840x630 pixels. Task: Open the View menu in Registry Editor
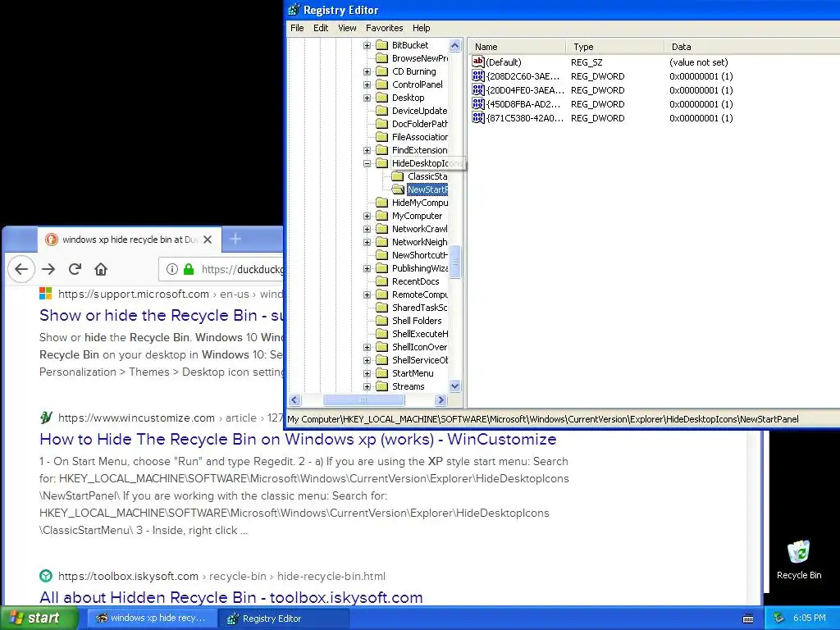pos(347,28)
